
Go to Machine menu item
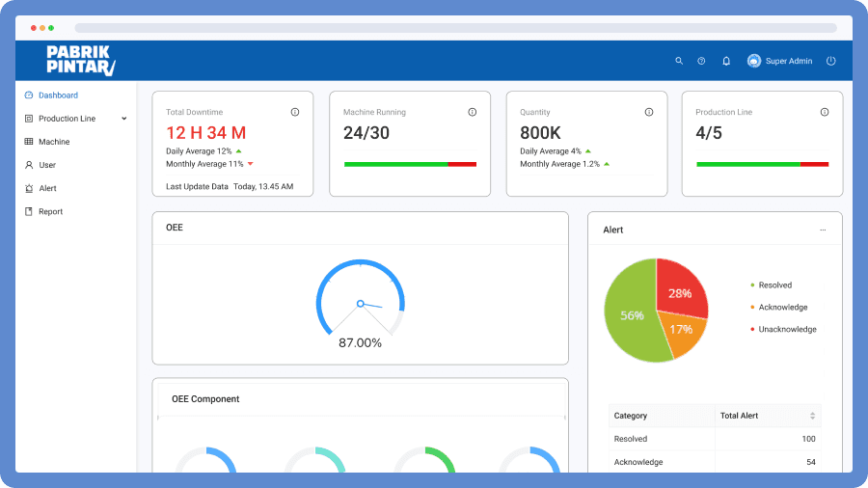(54, 142)
